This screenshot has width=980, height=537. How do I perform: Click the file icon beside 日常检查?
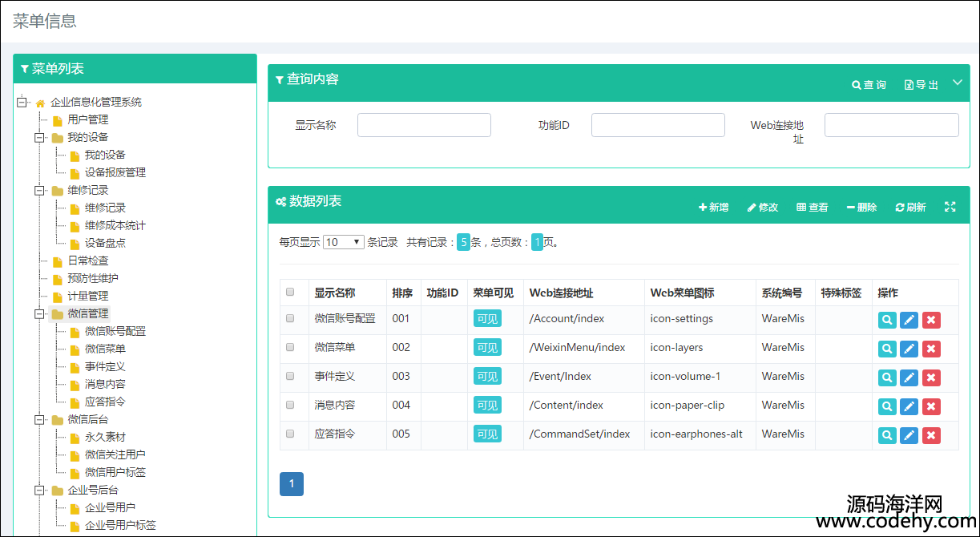click(x=57, y=261)
